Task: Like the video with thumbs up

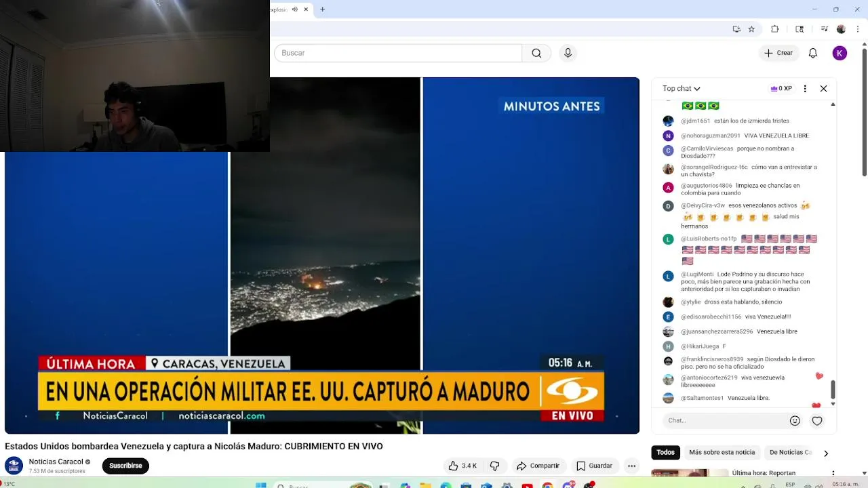Action: coord(462,466)
